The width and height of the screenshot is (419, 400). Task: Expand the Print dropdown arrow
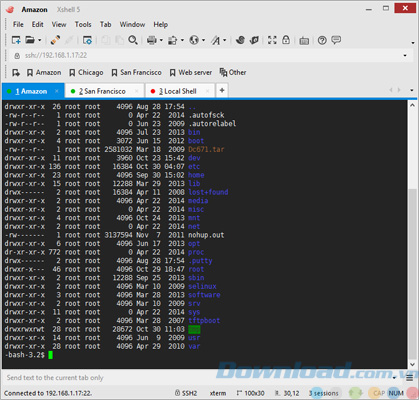(161, 40)
